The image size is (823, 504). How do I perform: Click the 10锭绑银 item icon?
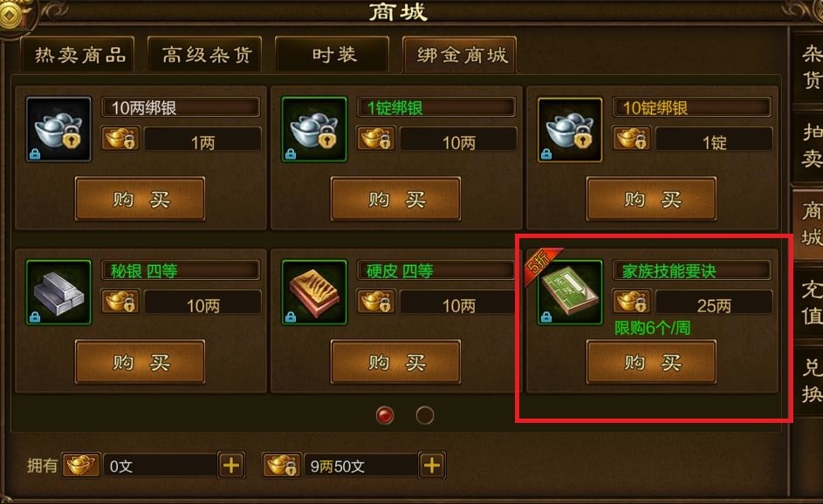570,129
